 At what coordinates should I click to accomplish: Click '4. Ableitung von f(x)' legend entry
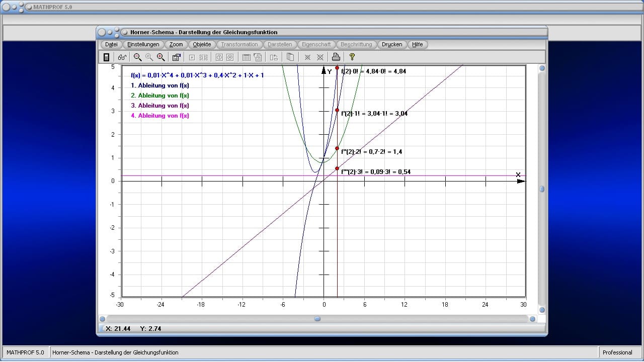click(160, 116)
